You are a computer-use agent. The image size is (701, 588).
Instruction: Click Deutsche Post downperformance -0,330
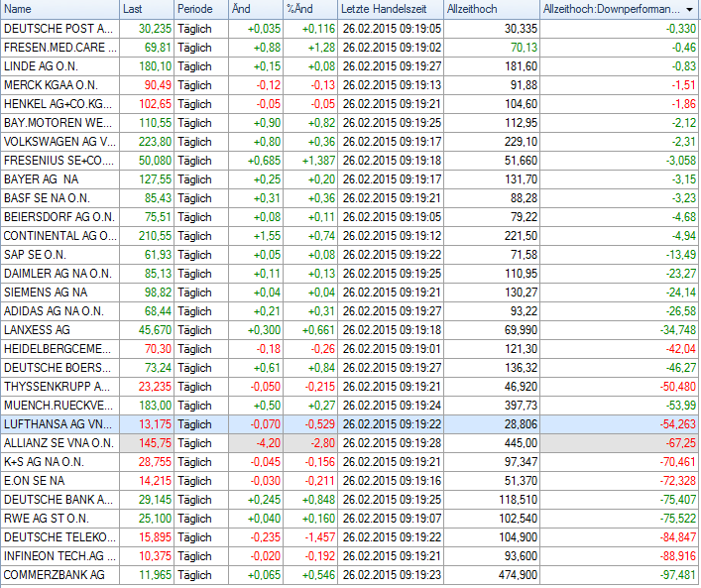click(x=680, y=29)
